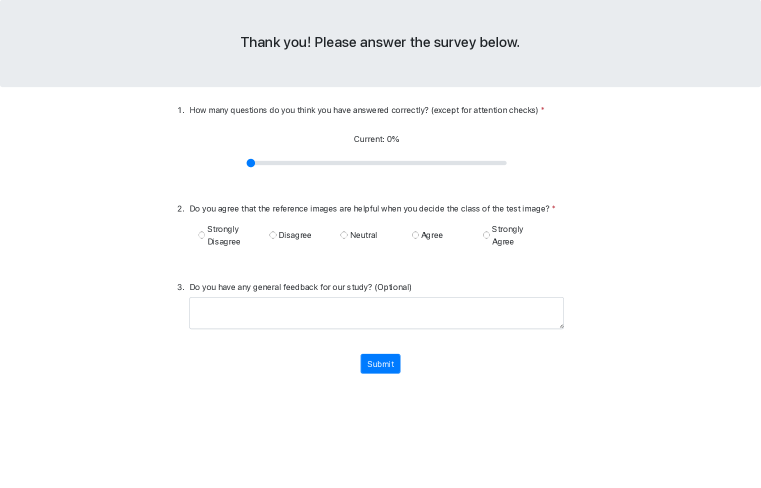
Task: Click the far right end of the slider track
Action: pyautogui.click(x=505, y=163)
